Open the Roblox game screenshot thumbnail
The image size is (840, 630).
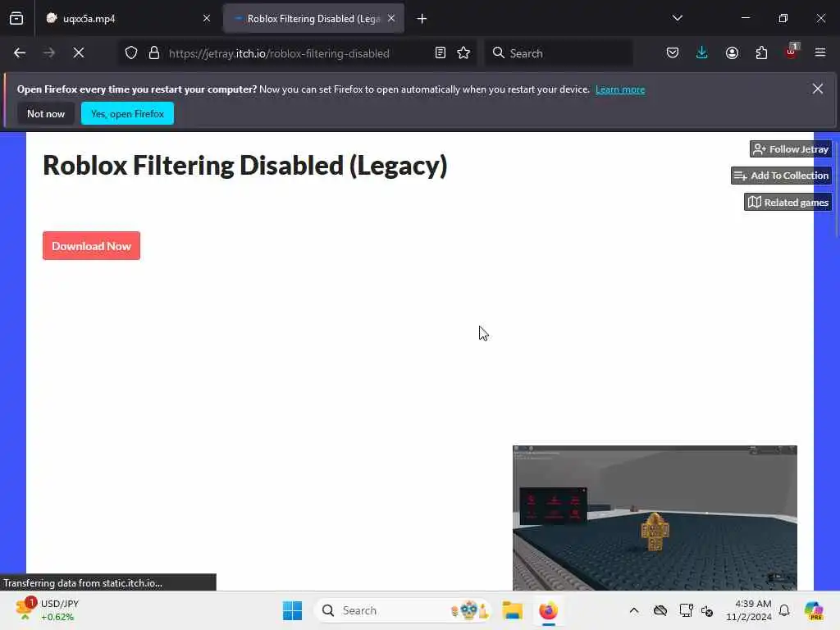pos(655,518)
